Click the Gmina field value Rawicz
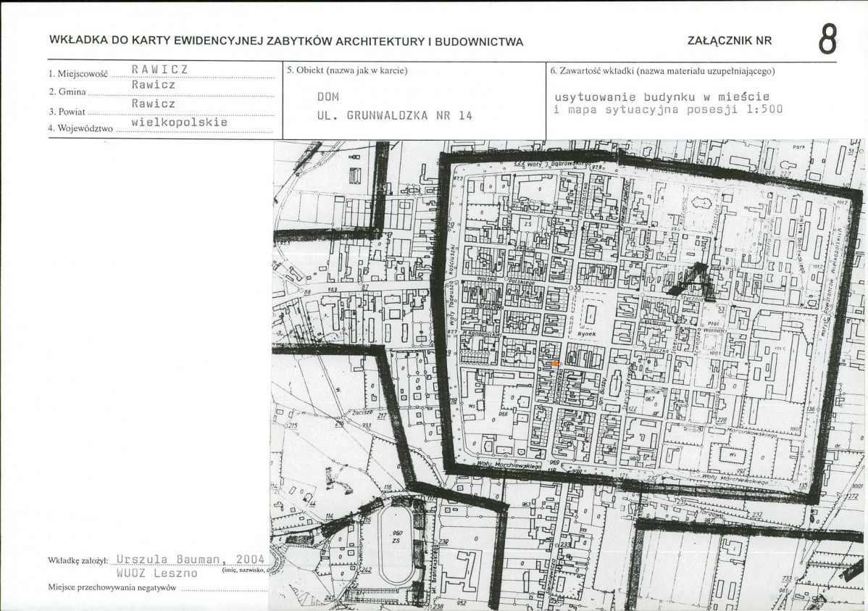Image resolution: width=868 pixels, height=611 pixels. pos(153,86)
